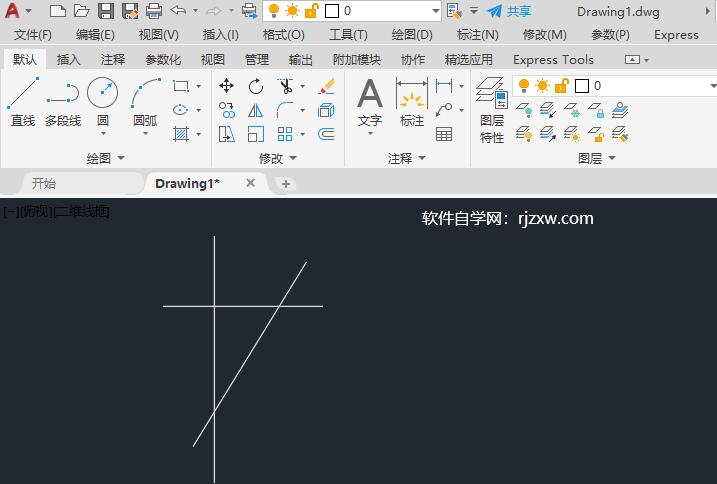Toggle lightbulb in quick access layer box

click(x=273, y=11)
